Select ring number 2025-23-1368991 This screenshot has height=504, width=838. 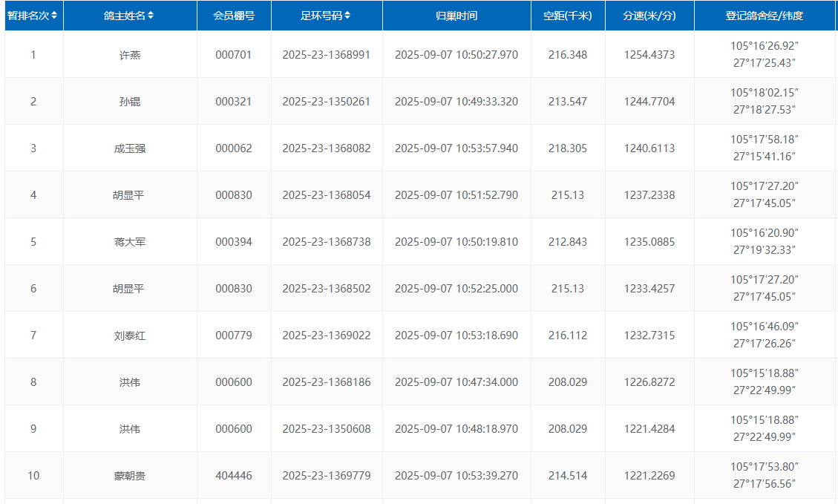click(327, 55)
